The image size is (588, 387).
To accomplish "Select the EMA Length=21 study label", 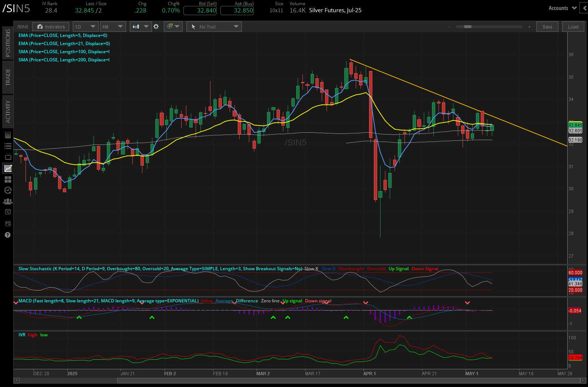I will (64, 44).
